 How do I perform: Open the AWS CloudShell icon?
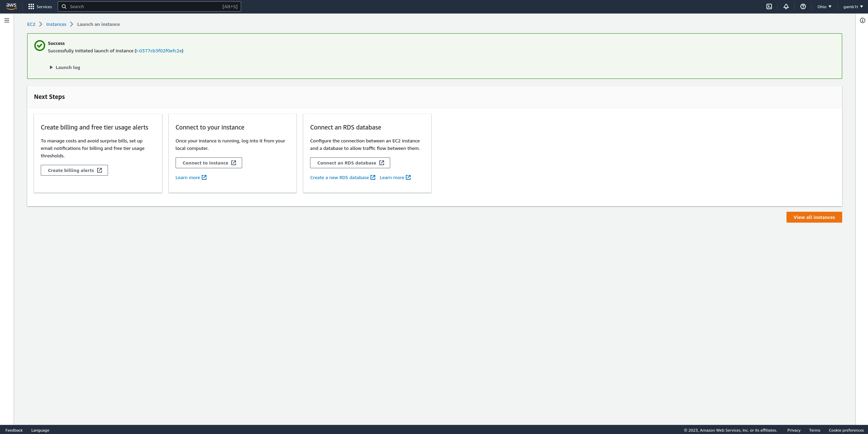click(769, 6)
